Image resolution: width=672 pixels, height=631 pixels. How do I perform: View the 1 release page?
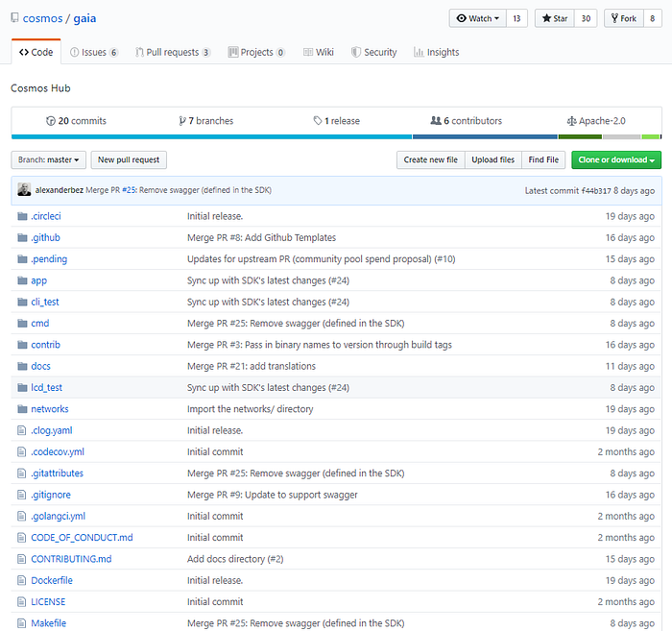point(337,121)
